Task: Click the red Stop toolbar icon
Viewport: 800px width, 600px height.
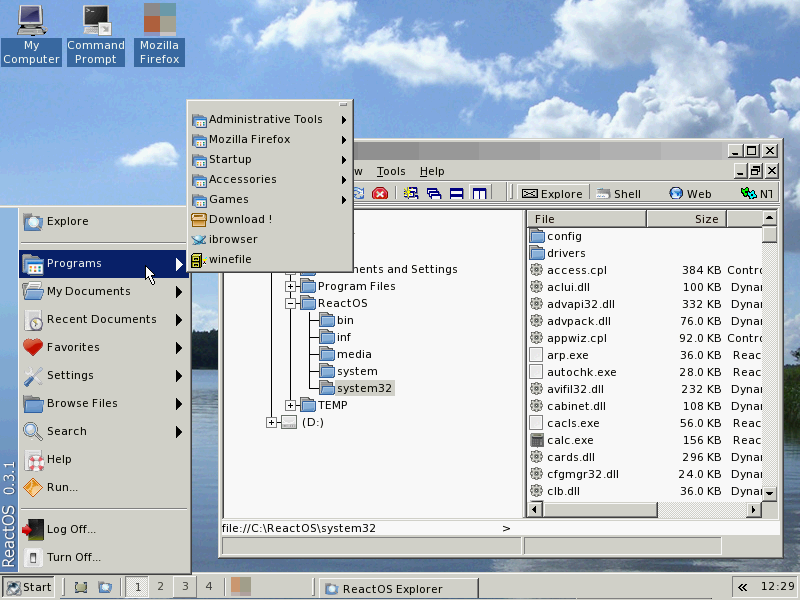Action: point(380,193)
